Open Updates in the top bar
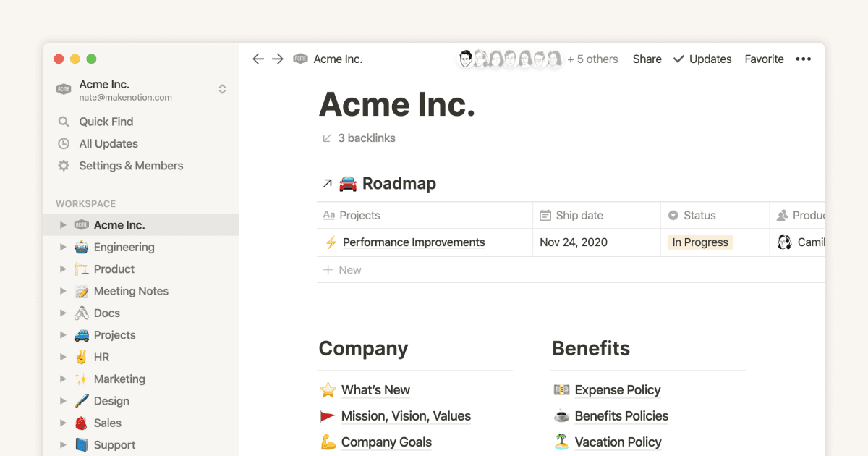Image resolution: width=868 pixels, height=456 pixels. pos(710,59)
